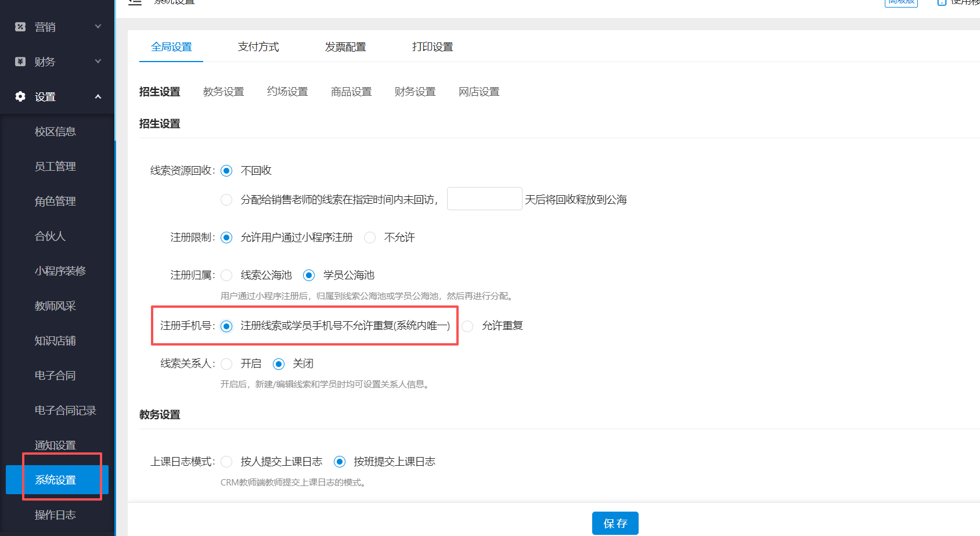
Task: Switch to the 支付方式 tab
Action: [x=258, y=46]
